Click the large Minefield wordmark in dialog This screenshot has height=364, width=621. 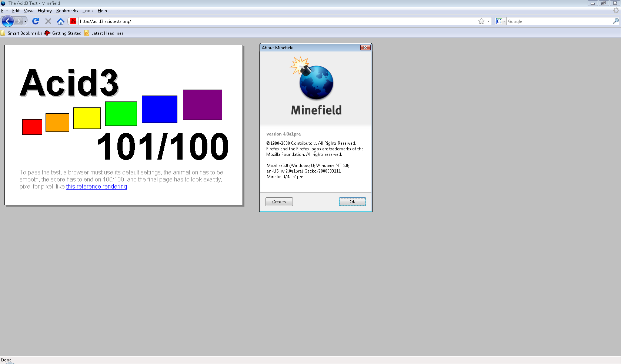coord(316,110)
